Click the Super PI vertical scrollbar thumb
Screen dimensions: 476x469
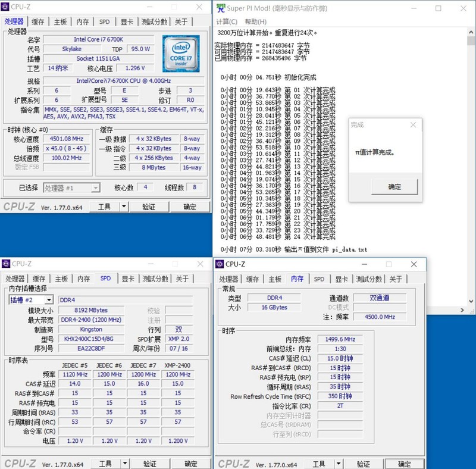coord(471,40)
